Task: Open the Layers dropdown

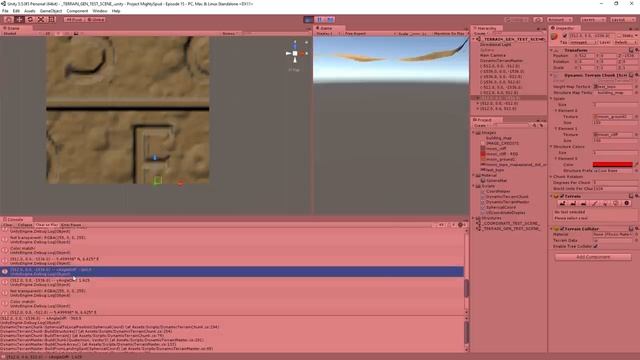Action: pyautogui.click(x=593, y=20)
